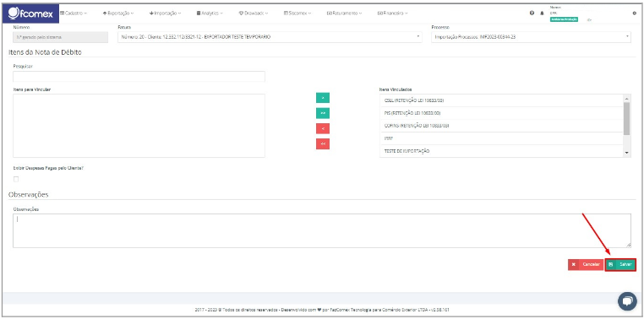The height and width of the screenshot is (319, 644).
Task: Click the Número field
Action: [61, 37]
